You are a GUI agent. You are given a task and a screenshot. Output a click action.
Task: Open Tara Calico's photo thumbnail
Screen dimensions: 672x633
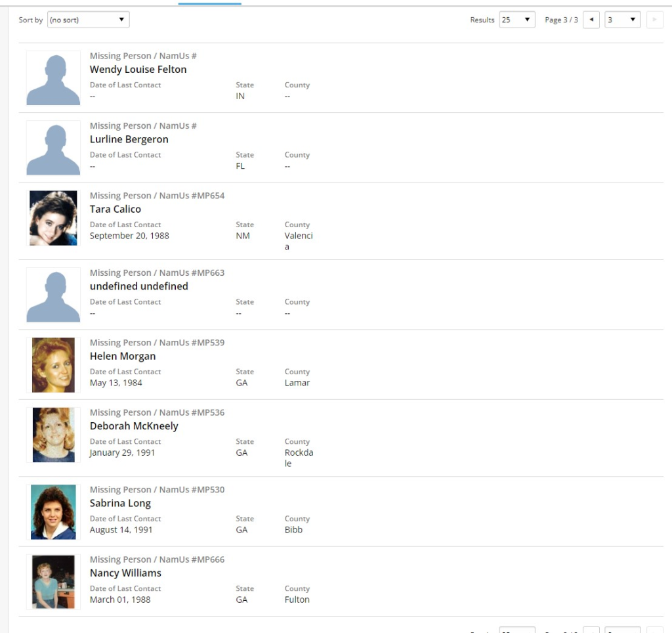coord(53,219)
